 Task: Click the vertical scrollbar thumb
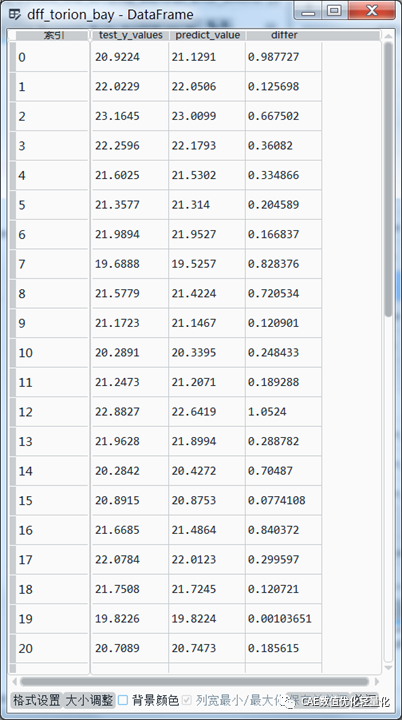(x=388, y=179)
